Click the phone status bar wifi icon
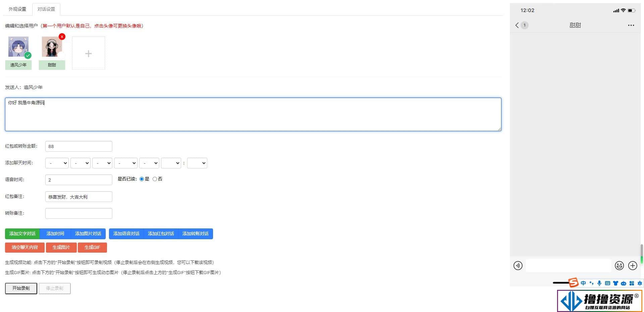The height and width of the screenshot is (312, 644). tap(623, 10)
